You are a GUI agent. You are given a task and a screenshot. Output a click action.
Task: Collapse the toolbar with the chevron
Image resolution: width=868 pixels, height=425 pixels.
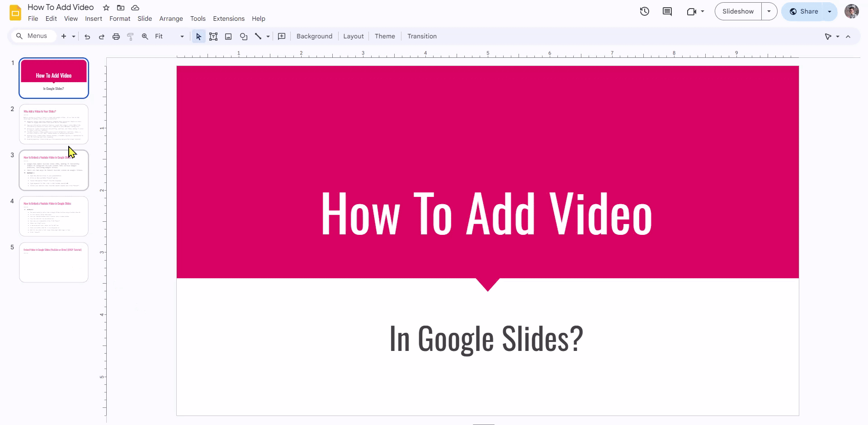[x=849, y=36]
